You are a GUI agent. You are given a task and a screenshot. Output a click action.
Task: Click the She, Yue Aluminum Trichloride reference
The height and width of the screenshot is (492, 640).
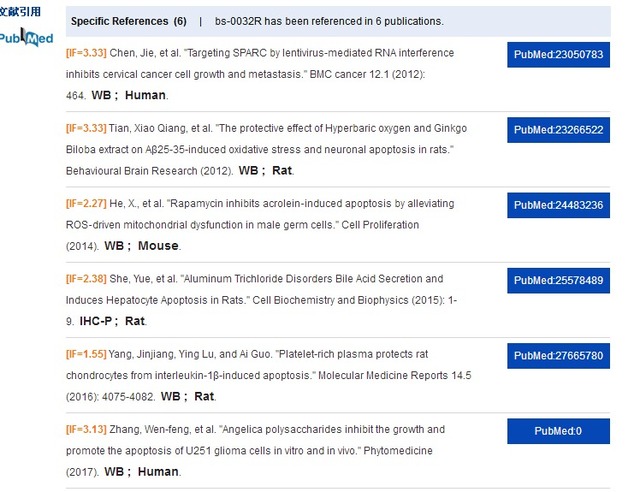[x=270, y=298]
